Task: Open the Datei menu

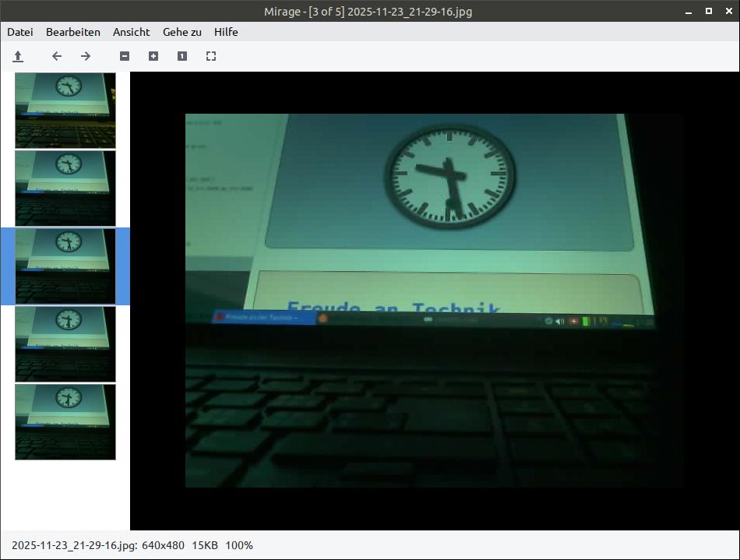Action: (x=20, y=32)
